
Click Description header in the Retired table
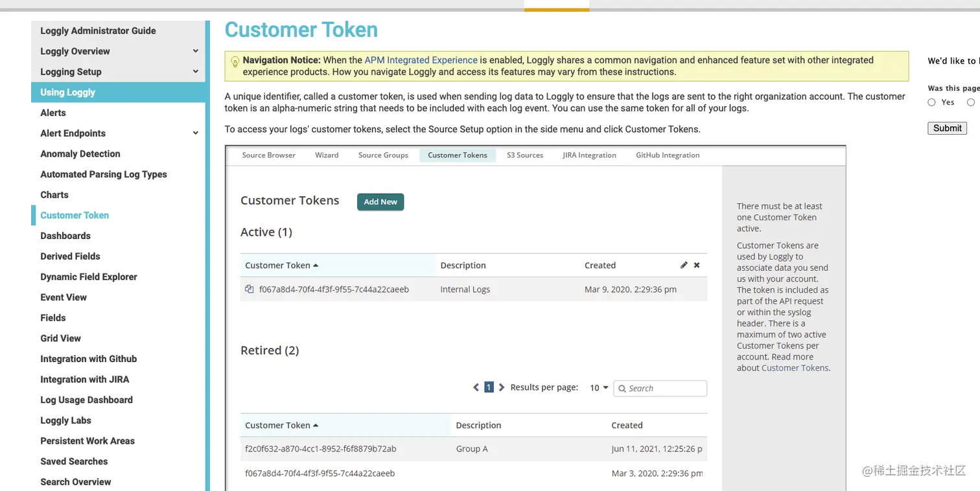point(478,425)
